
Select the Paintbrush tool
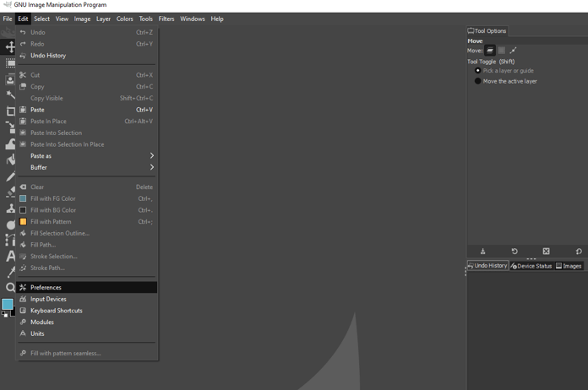pyautogui.click(x=10, y=176)
